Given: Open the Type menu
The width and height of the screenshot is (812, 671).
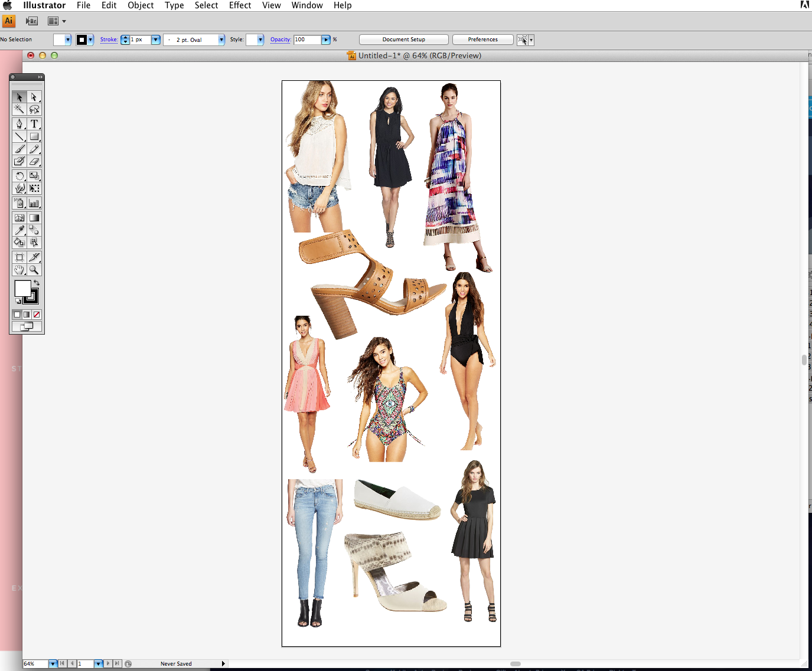Looking at the screenshot, I should pyautogui.click(x=174, y=5).
